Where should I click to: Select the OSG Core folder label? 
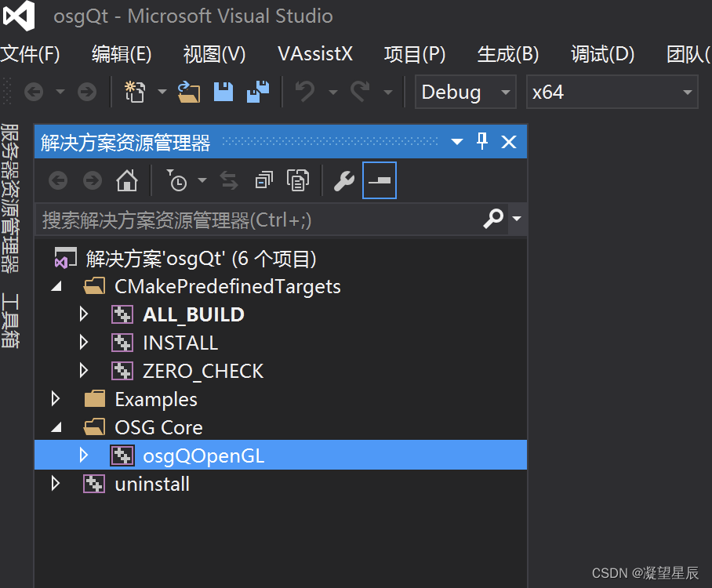coord(158,428)
